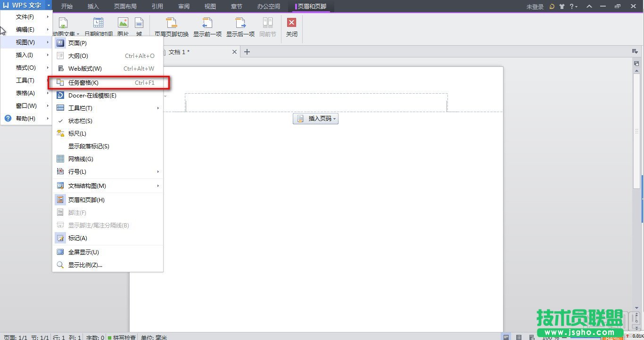Choose 全屏显示(U) in the view menu
This screenshot has height=340, width=644.
point(83,252)
